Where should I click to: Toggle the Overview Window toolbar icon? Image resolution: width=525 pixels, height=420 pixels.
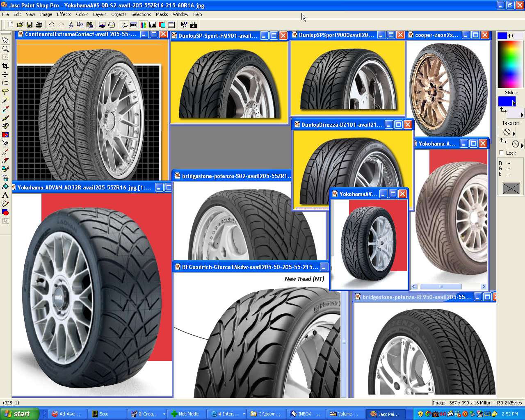coord(171,25)
